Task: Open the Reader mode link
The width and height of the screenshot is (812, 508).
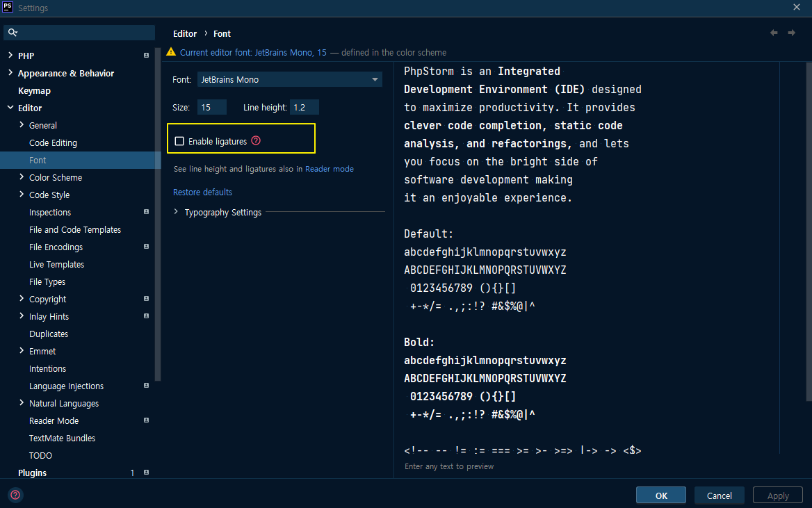Action: click(x=330, y=169)
